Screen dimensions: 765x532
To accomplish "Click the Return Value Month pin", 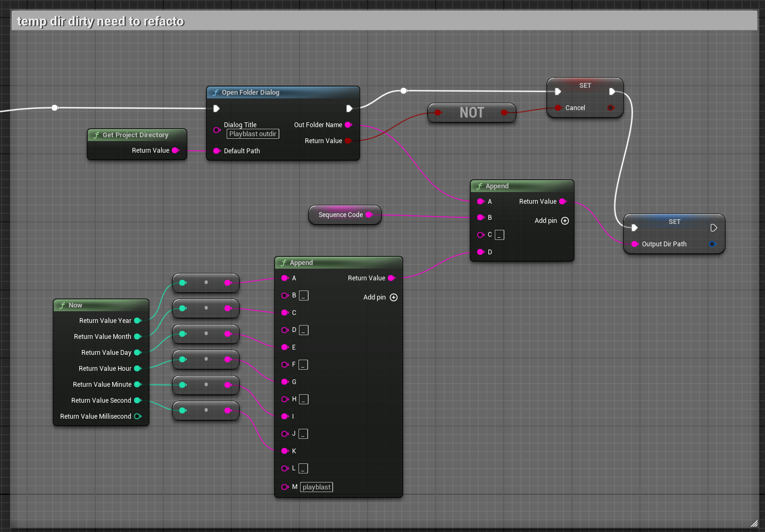I will click(x=138, y=337).
